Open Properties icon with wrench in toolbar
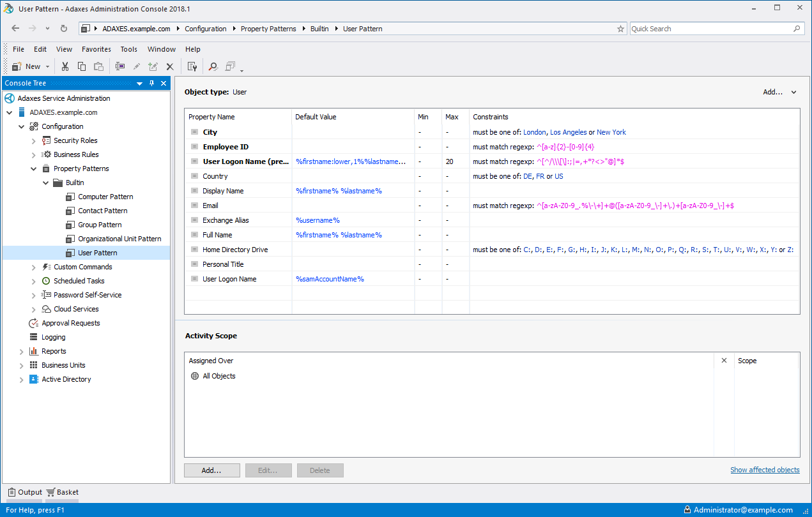812x517 pixels. click(x=192, y=66)
